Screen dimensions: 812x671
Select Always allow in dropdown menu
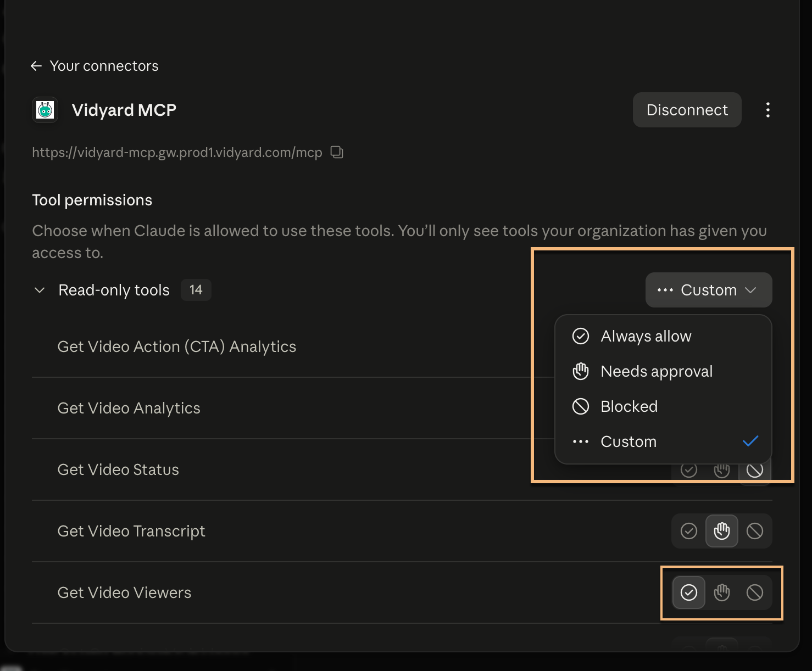(663, 336)
